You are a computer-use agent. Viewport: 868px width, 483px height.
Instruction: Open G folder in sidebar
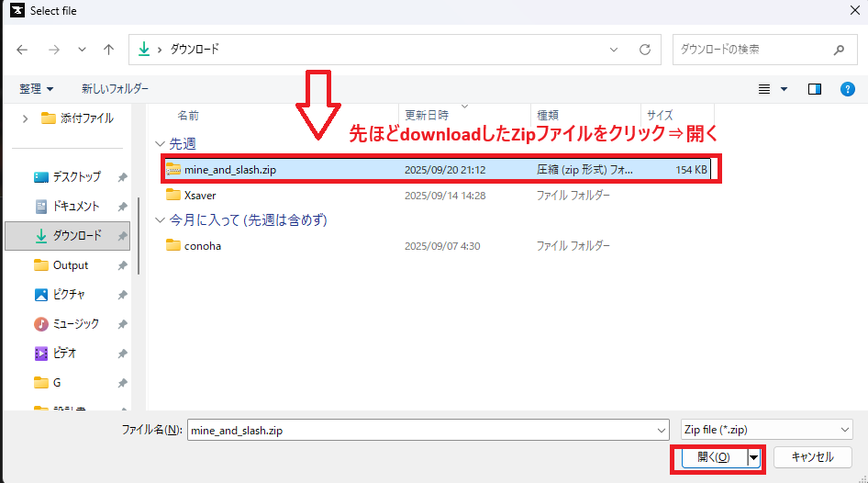(x=48, y=383)
